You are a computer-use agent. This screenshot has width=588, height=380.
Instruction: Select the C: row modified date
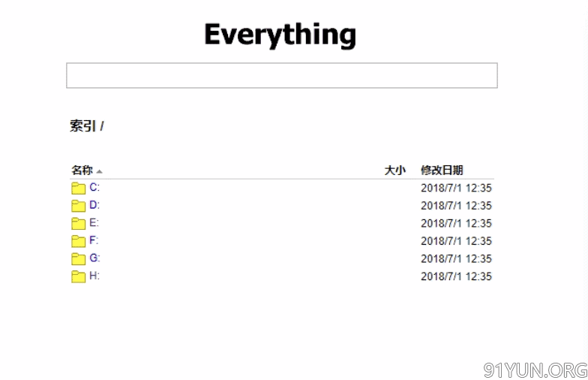pyautogui.click(x=456, y=188)
